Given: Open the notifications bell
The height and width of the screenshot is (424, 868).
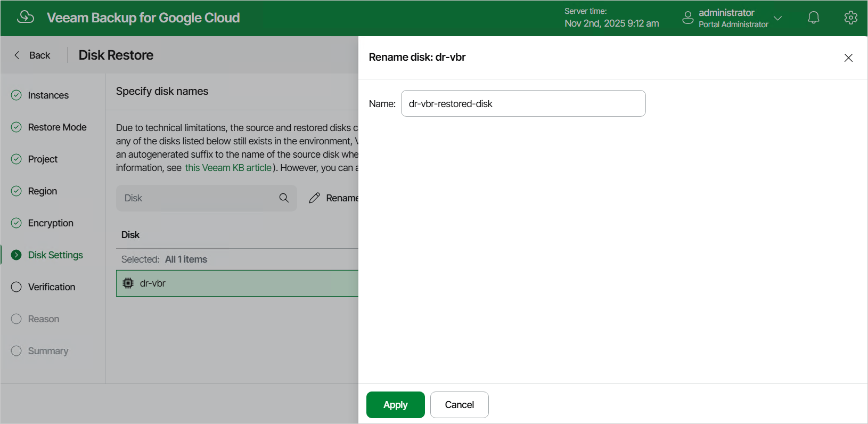Looking at the screenshot, I should pyautogui.click(x=814, y=18).
